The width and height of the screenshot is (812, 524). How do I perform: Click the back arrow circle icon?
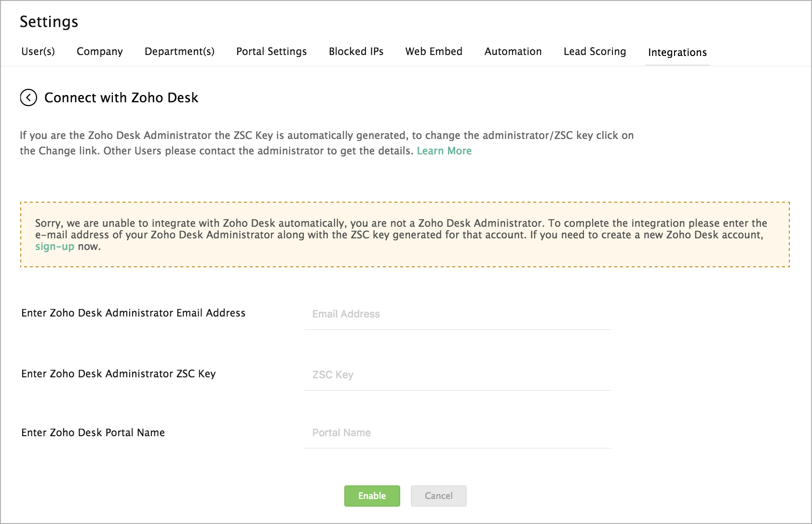(x=28, y=97)
